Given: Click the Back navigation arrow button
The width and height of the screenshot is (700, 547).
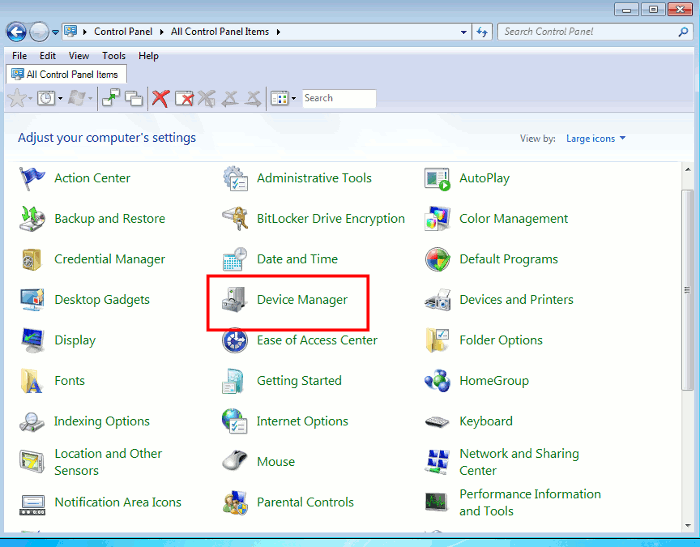Looking at the screenshot, I should click(16, 32).
